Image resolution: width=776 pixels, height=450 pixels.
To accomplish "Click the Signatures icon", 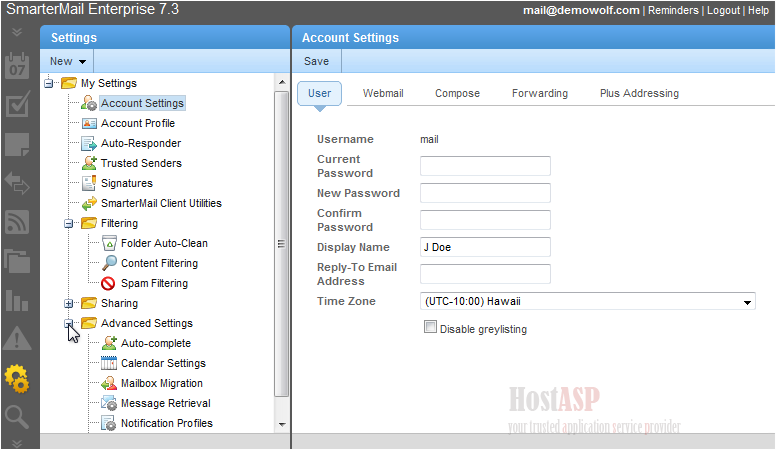I will coord(89,183).
